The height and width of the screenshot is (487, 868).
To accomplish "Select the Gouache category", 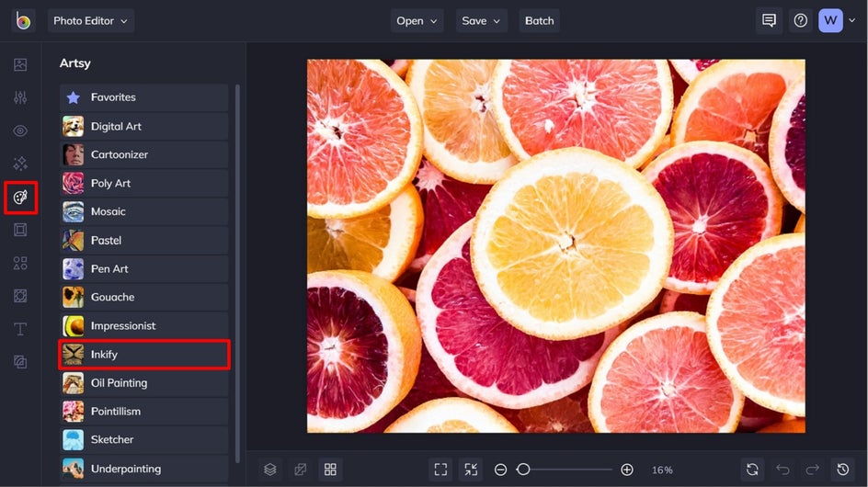I will (144, 297).
